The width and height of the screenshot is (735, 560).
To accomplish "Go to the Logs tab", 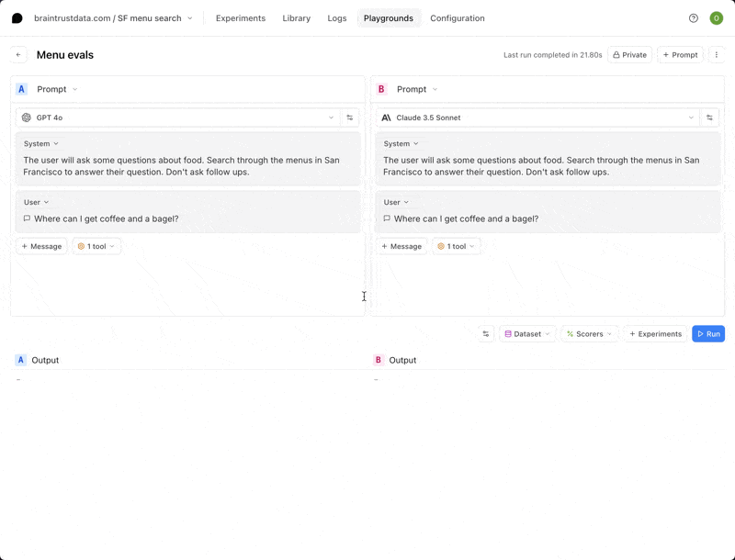I will tap(337, 18).
